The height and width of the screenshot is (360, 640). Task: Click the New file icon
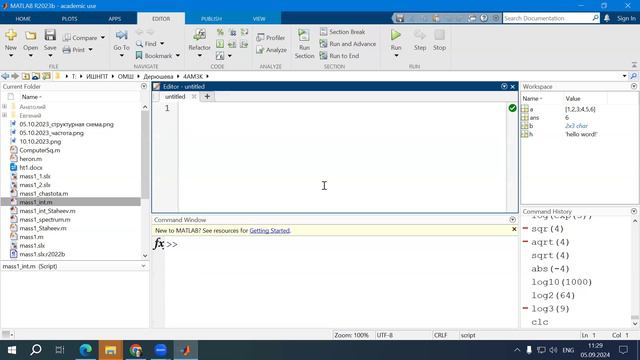pos(11,36)
